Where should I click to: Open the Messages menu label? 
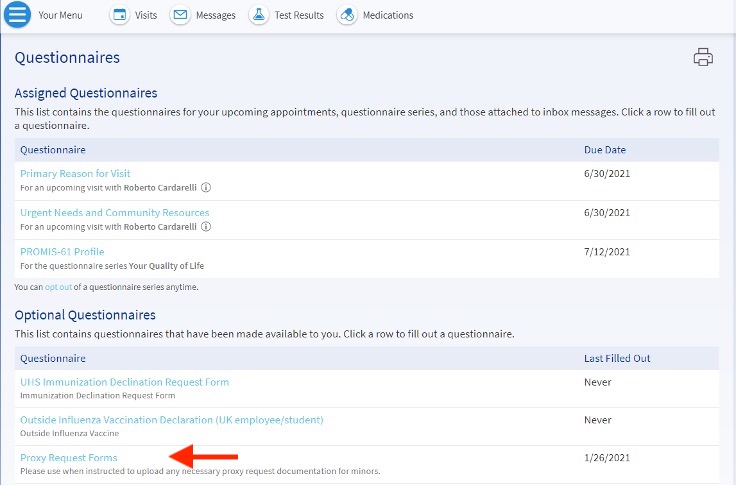215,15
